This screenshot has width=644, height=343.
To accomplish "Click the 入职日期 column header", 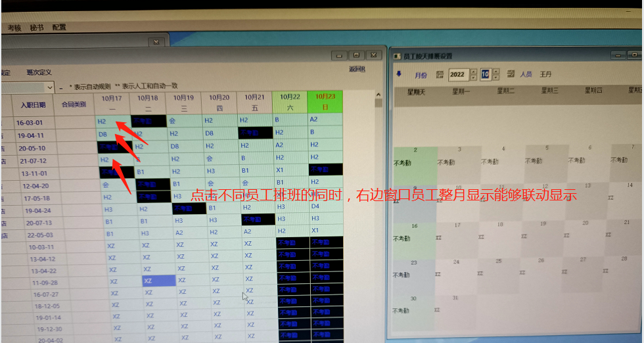I will 33,104.
